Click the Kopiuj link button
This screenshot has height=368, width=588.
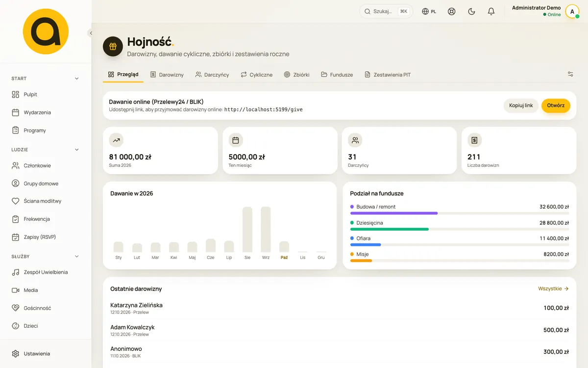521,105
